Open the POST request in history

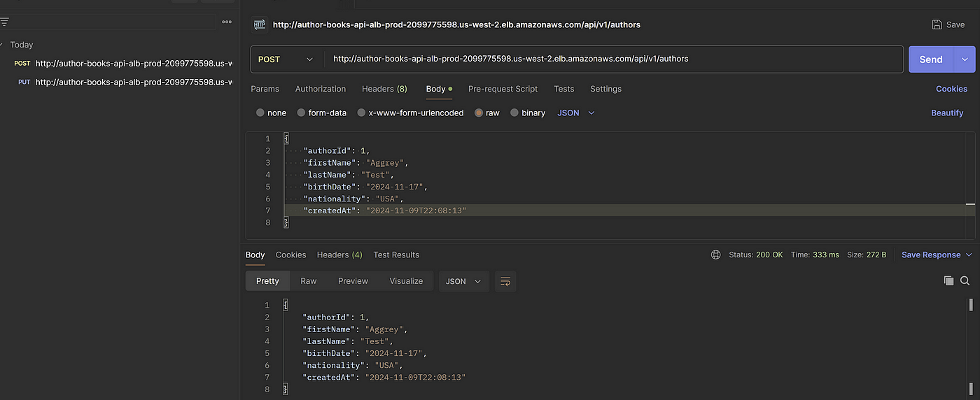click(x=123, y=63)
